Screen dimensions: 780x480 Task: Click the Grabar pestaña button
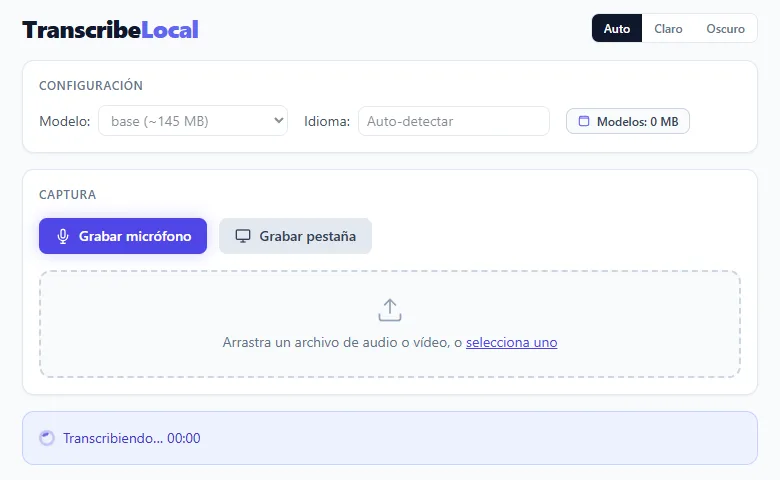point(295,236)
